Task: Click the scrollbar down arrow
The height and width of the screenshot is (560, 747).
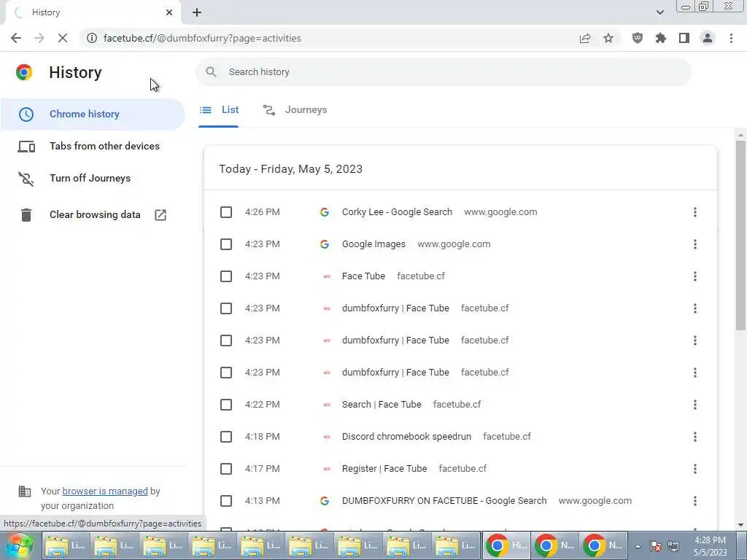Action: tap(740, 525)
